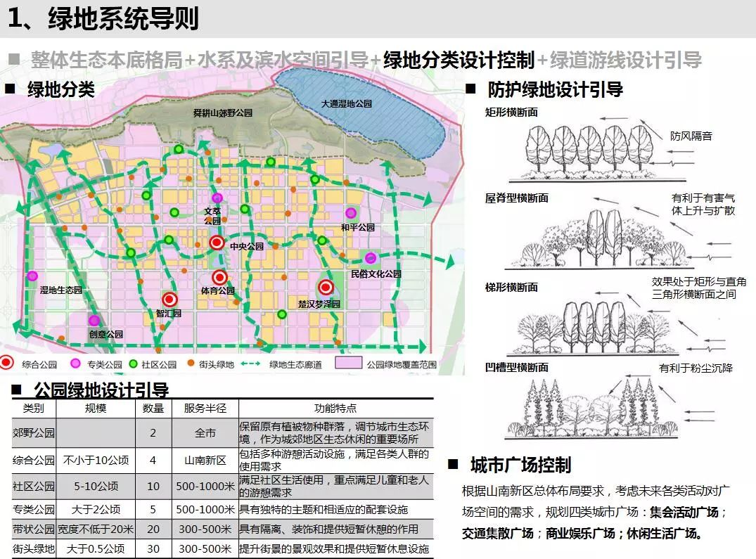
Task: Click the 5-10公顷 cell
Action: coord(96,487)
